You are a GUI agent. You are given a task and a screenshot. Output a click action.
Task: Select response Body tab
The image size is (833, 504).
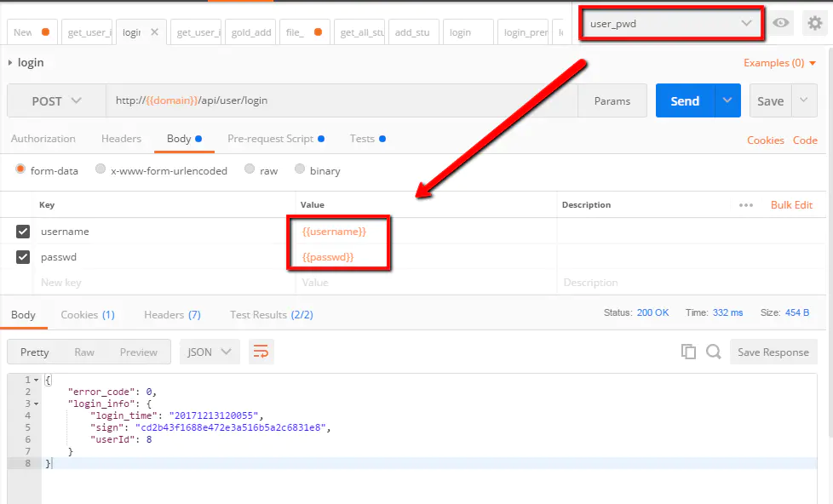pyautogui.click(x=23, y=315)
